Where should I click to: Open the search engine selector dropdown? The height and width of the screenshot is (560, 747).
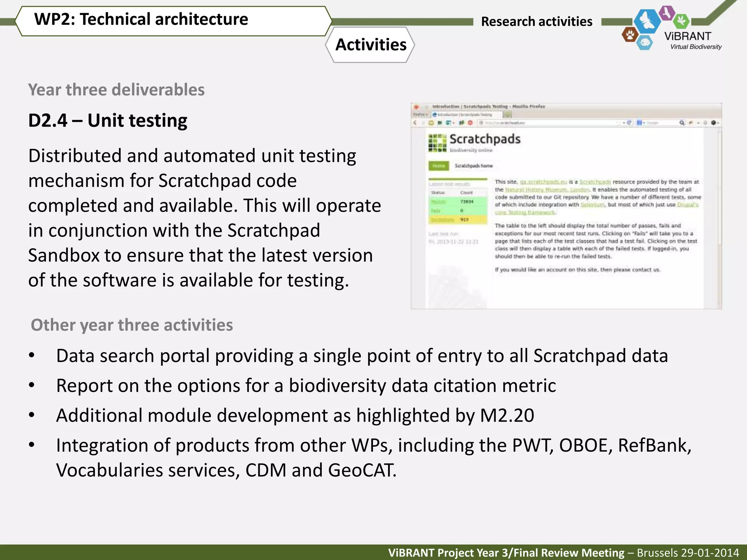640,123
